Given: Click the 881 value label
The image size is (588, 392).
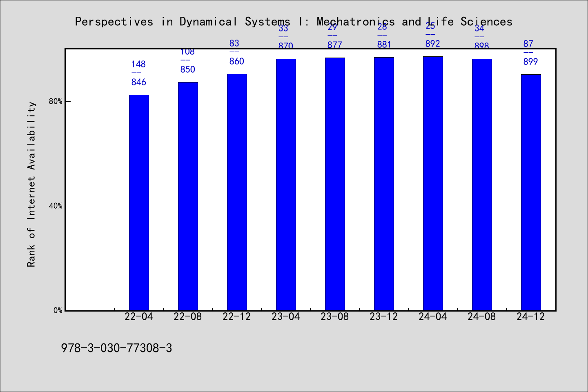Looking at the screenshot, I should point(384,45).
